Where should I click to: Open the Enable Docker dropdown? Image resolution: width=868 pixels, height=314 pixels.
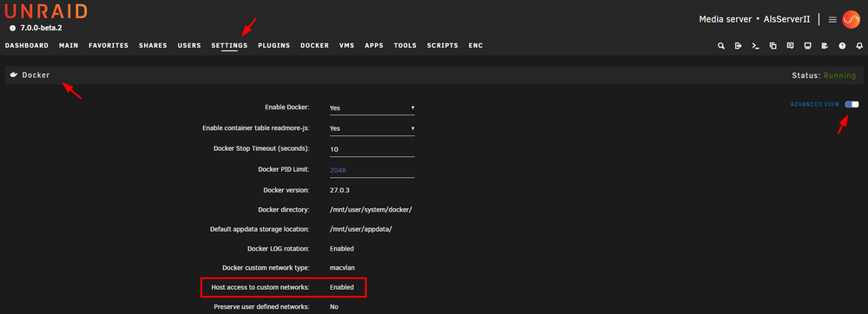coord(372,108)
